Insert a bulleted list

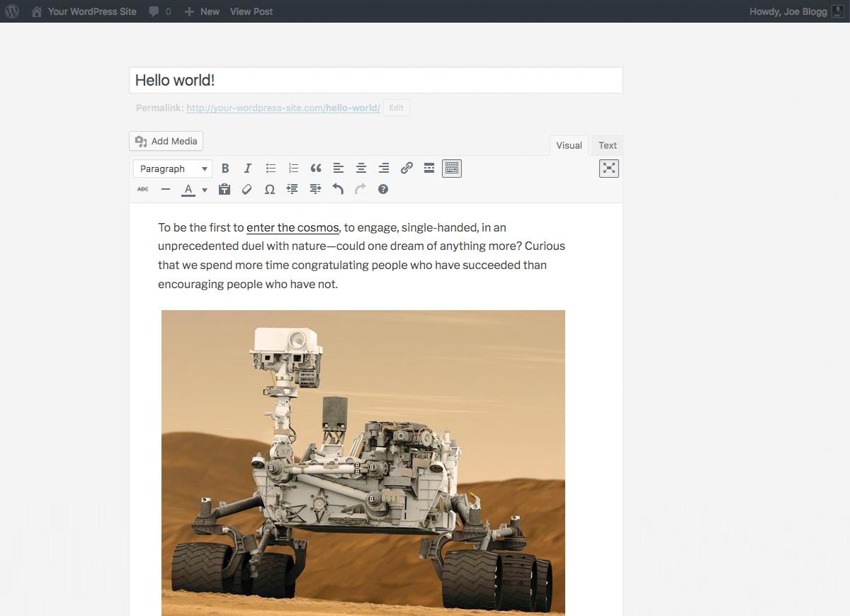pos(271,169)
